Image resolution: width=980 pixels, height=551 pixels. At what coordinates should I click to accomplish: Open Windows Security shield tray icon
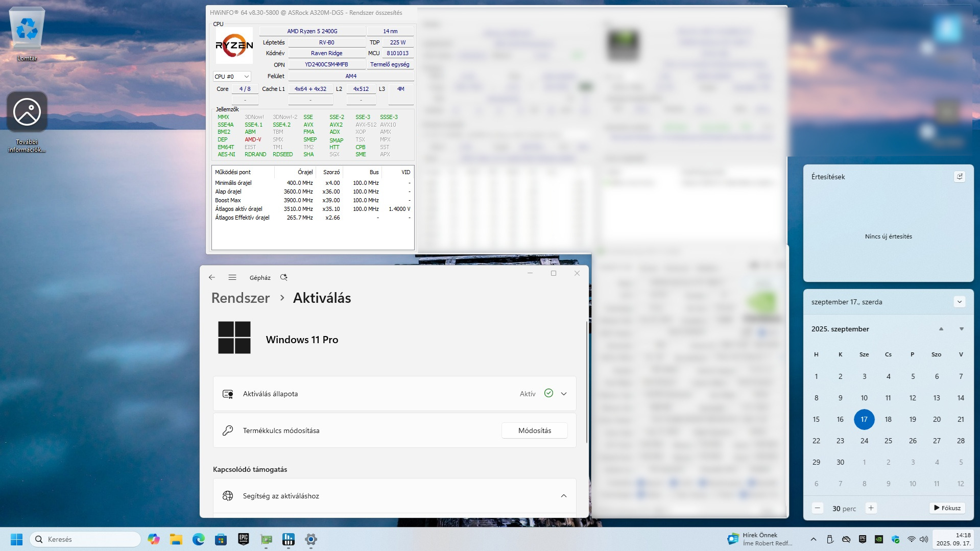(x=895, y=539)
